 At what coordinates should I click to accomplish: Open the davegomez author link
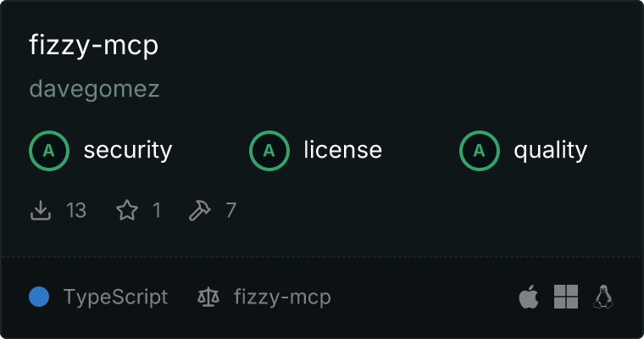point(94,89)
